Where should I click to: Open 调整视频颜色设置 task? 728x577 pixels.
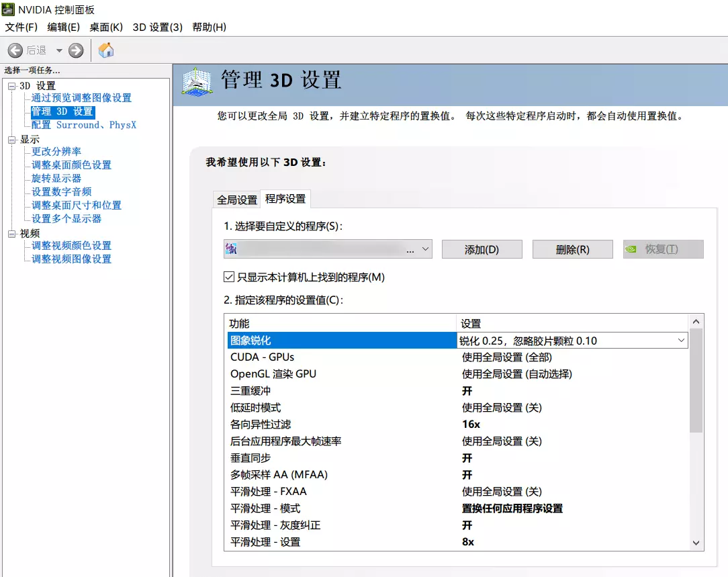pos(71,246)
